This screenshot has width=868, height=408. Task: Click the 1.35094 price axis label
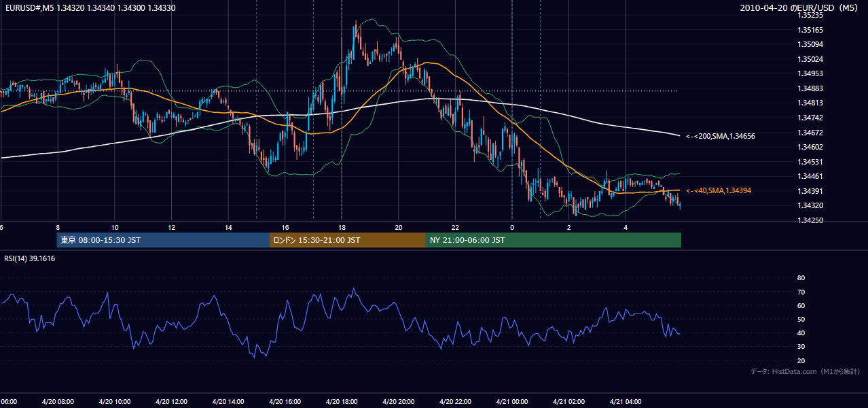pos(810,44)
